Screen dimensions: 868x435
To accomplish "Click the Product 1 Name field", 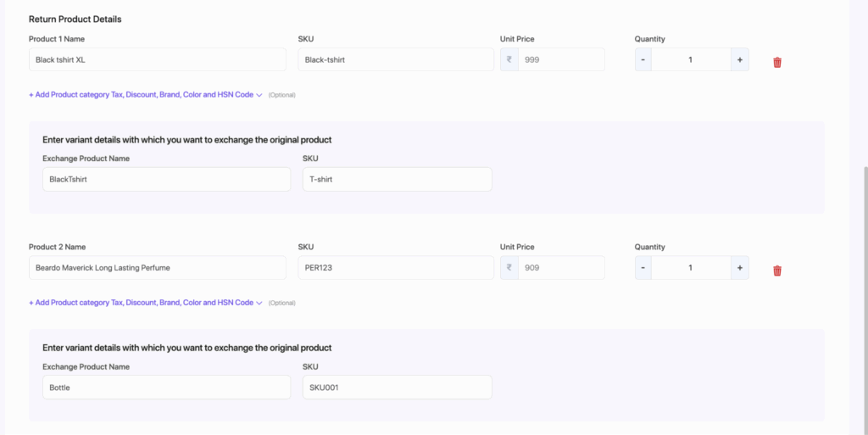I will pyautogui.click(x=157, y=59).
